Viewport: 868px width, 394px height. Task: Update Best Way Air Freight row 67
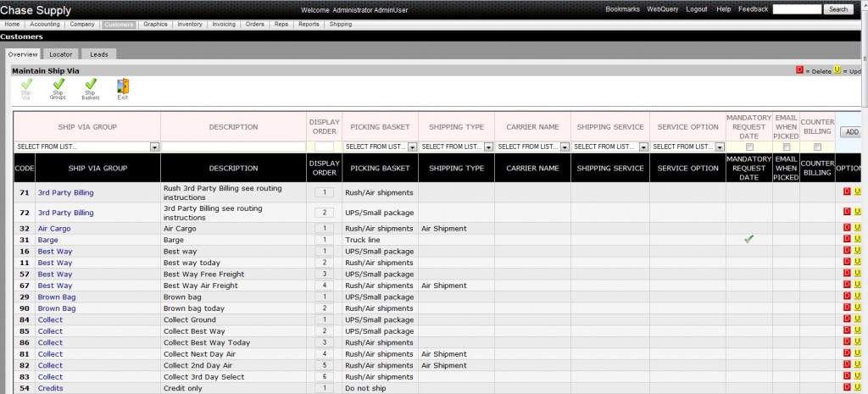click(858, 285)
